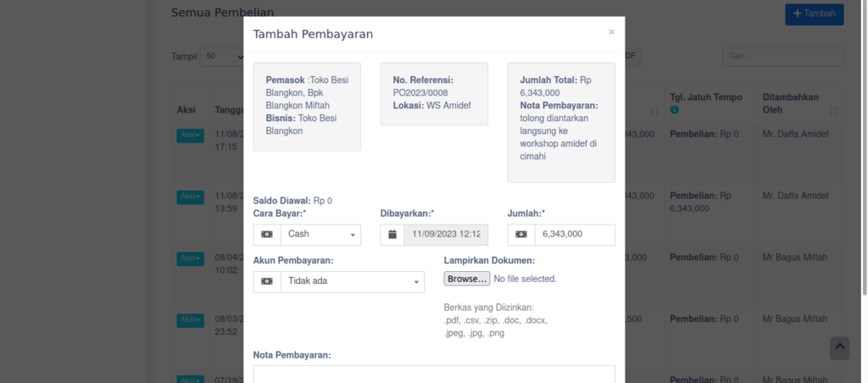
Task: Click the plus Tambah button
Action: (814, 14)
